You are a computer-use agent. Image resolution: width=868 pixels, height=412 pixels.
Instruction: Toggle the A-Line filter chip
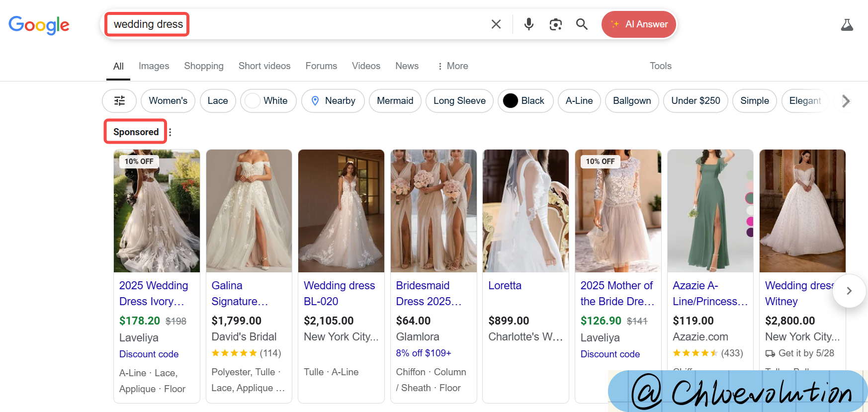[x=579, y=101]
